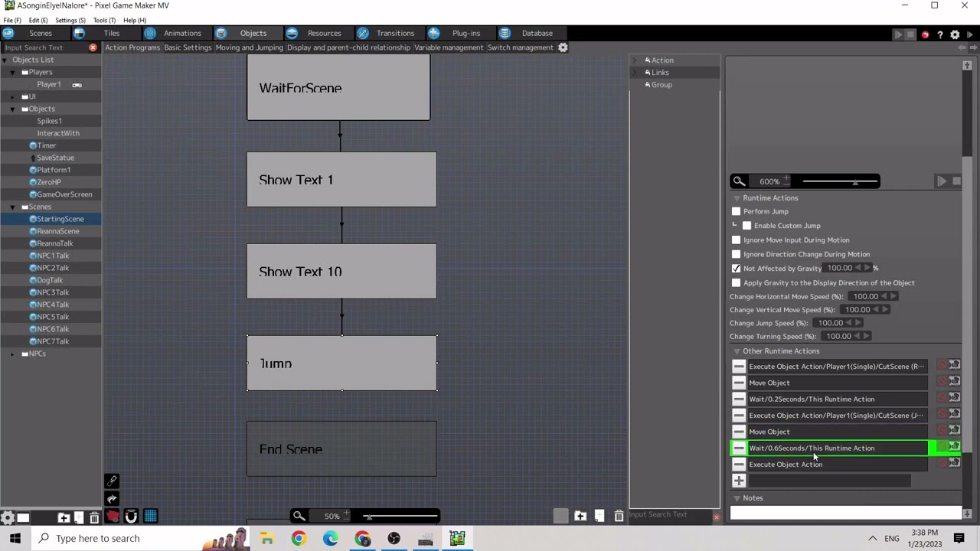The width and height of the screenshot is (980, 551).
Task: Click the link tool icon above the canvas toolbar
Action: tap(112, 481)
